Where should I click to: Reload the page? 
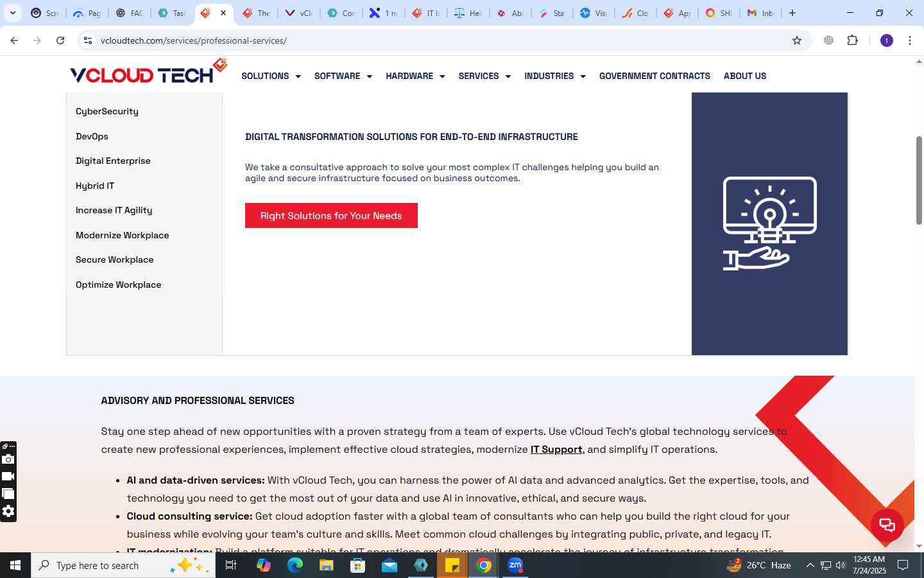coord(60,40)
